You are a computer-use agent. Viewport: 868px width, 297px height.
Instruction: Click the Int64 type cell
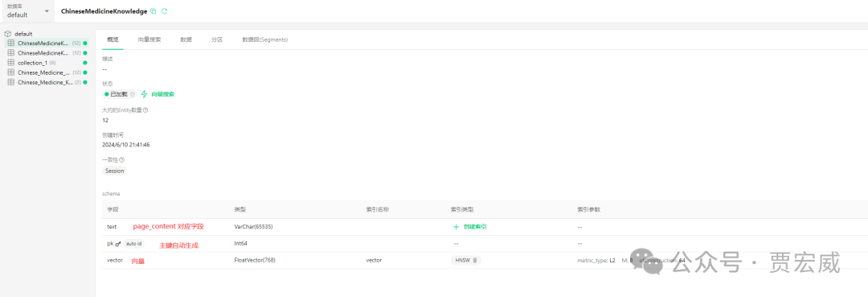pos(241,243)
